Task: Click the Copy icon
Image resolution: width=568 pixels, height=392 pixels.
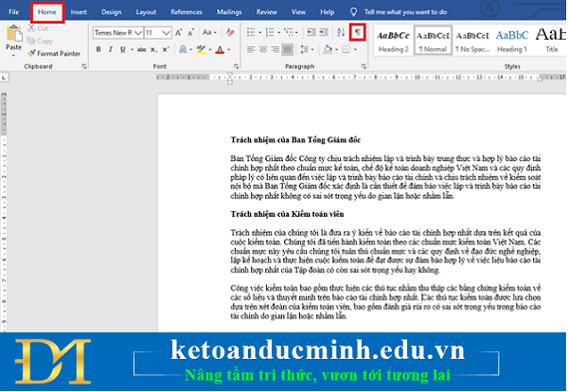Action: 31,41
